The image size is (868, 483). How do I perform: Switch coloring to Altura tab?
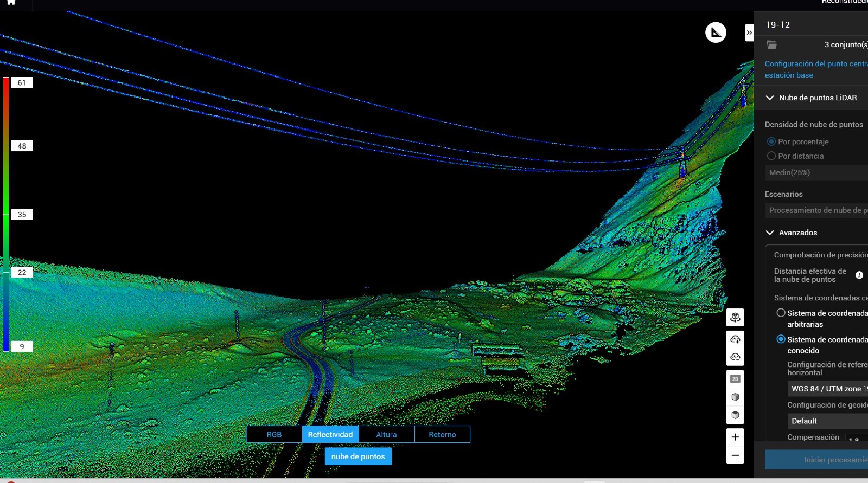pos(386,434)
